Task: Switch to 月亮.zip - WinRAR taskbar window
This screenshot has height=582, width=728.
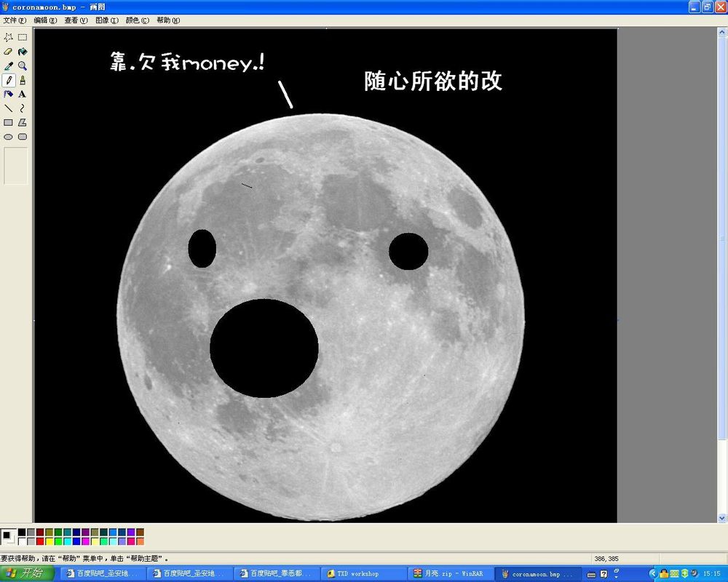Action: pos(449,574)
